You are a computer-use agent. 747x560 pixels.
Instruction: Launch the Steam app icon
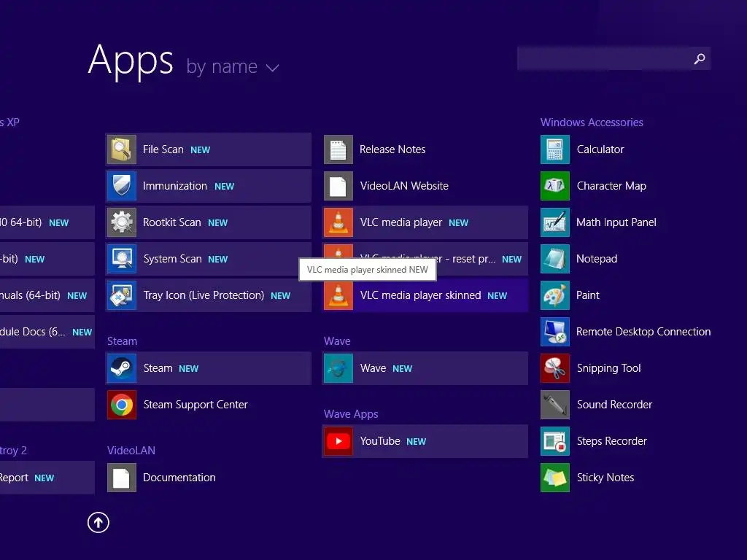[122, 368]
